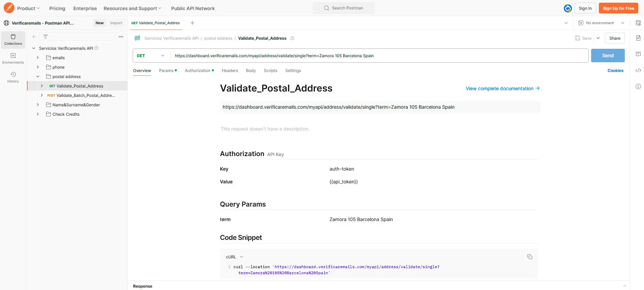644x290 pixels.
Task: Click the globe workspace icon
Action: click(x=6, y=23)
